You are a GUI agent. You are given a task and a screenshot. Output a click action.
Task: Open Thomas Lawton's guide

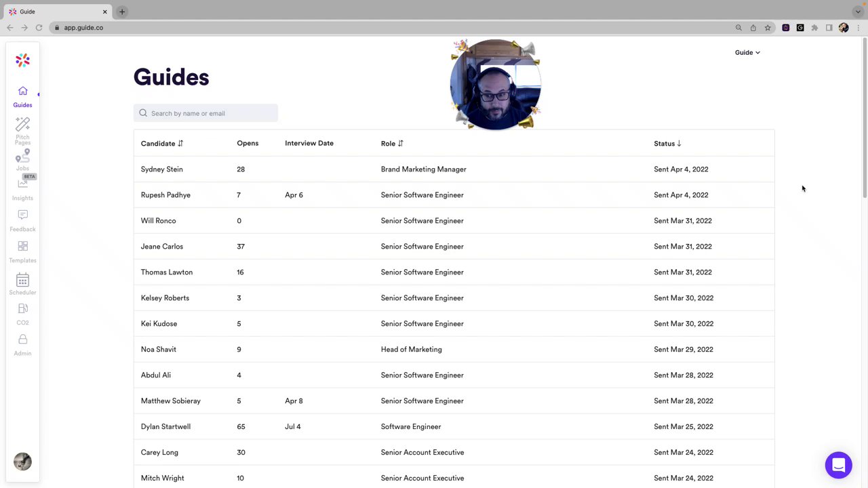tap(454, 272)
